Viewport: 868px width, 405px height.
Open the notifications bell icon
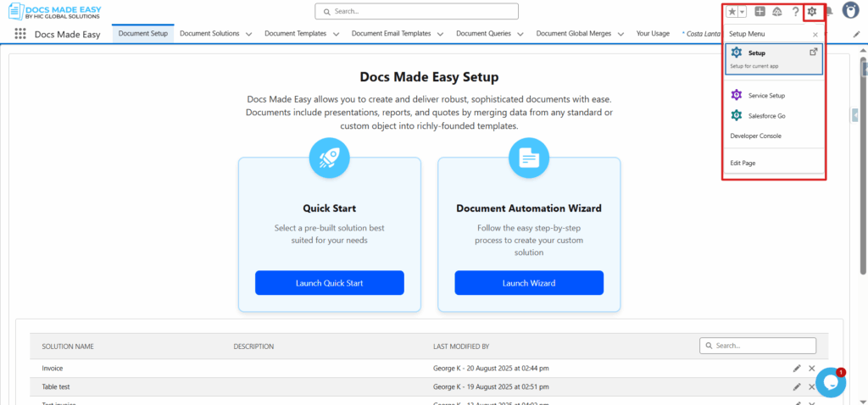(829, 12)
